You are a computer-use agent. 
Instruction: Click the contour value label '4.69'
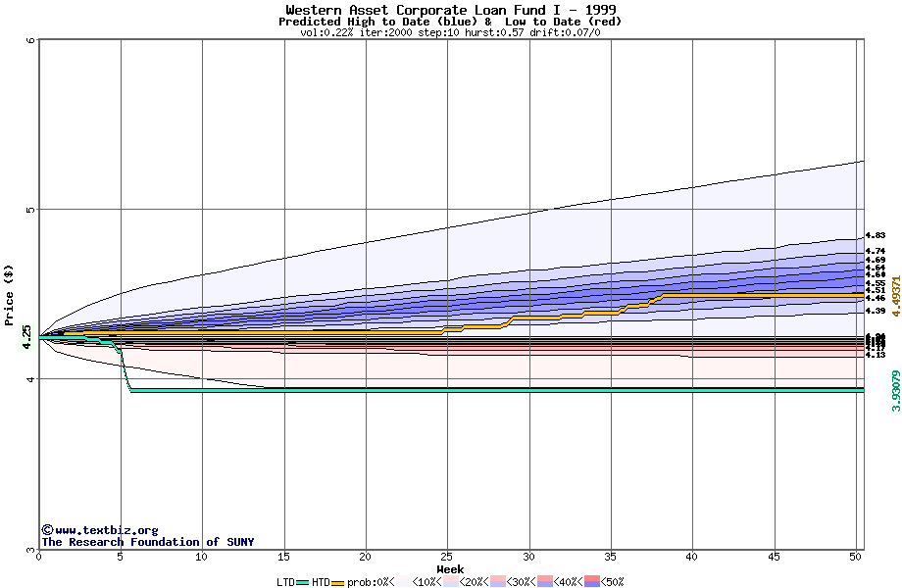click(x=876, y=261)
